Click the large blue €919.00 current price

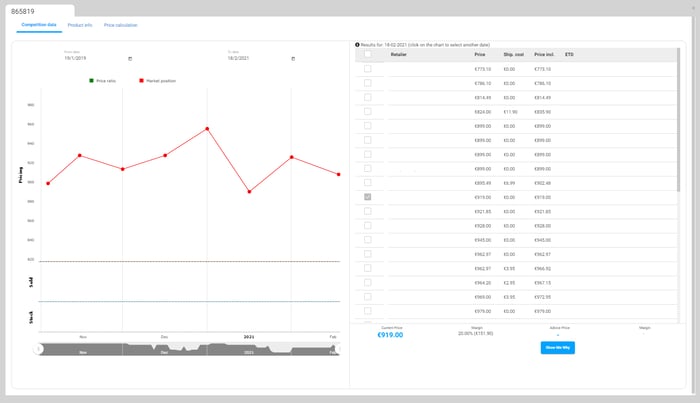pyautogui.click(x=390, y=335)
